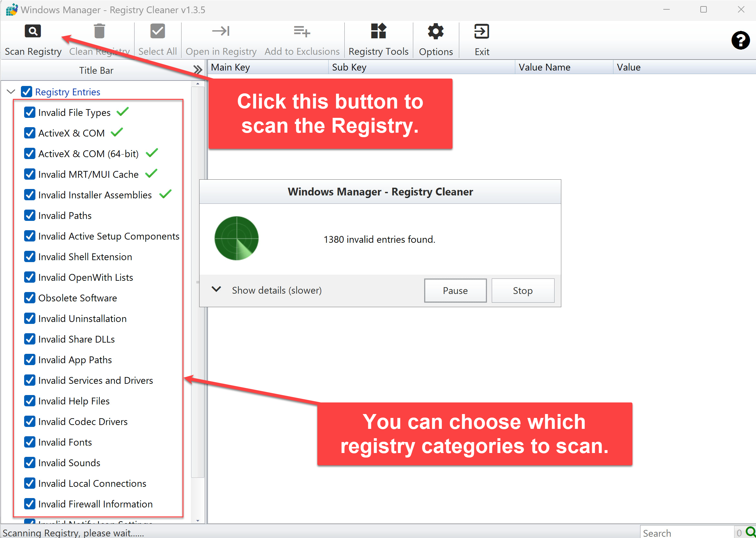756x538 pixels.
Task: Click the Scan Registry label
Action: (x=33, y=52)
